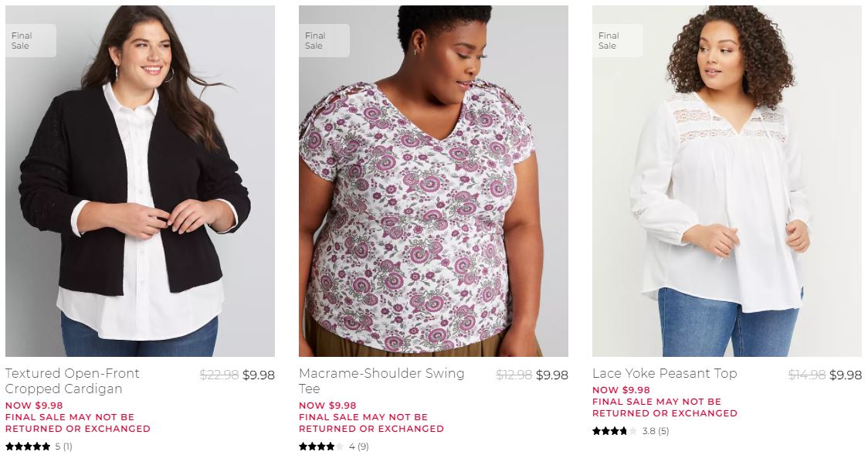868x455 pixels.
Task: Click the Textured Open-Front Cropped Cardigan title
Action: point(73,381)
